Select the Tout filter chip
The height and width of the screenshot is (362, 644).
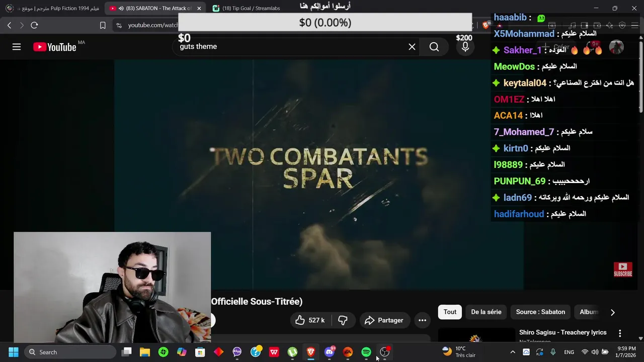pos(450,312)
